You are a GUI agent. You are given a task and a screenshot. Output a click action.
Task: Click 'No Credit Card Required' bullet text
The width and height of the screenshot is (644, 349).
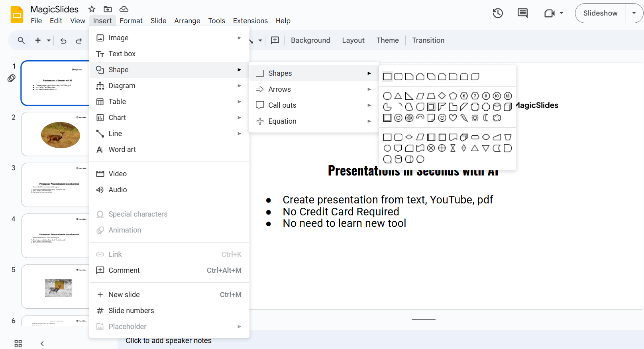pyautogui.click(x=341, y=211)
